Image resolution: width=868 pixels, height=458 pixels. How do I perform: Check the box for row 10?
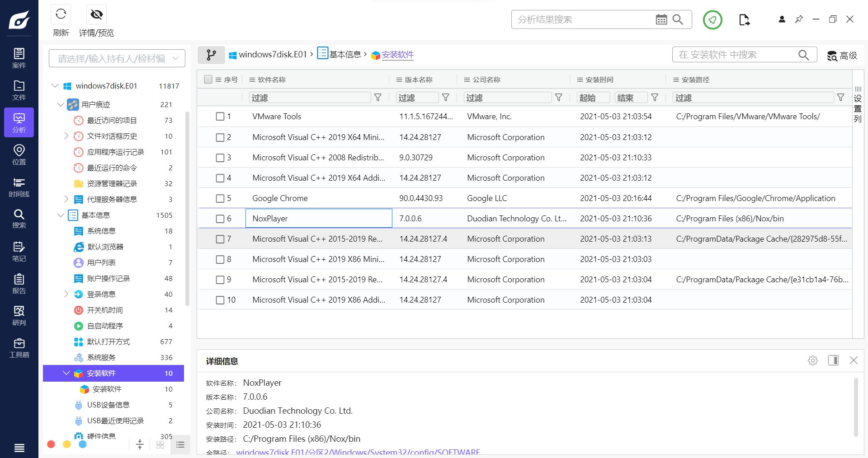[220, 300]
